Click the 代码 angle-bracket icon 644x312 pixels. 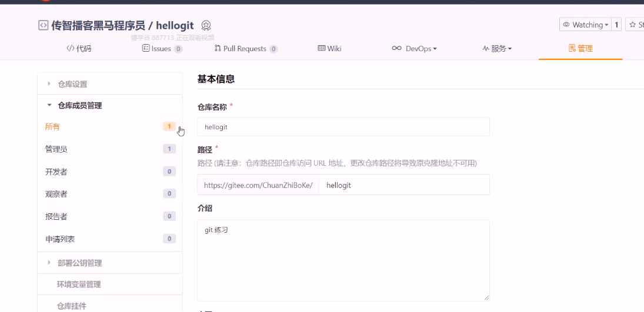coord(70,48)
